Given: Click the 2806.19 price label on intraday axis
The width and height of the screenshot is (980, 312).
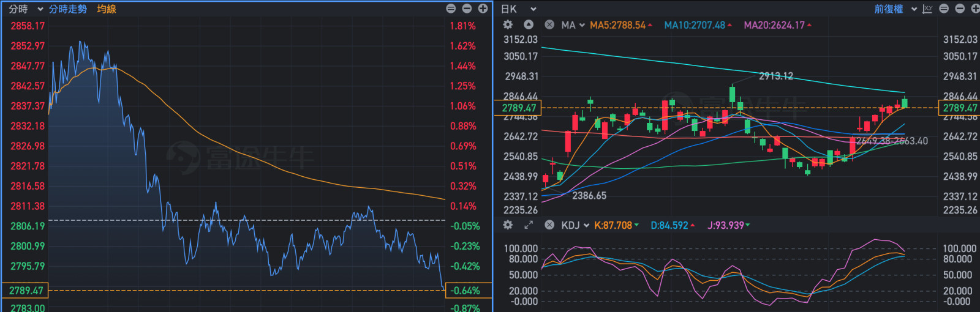Looking at the screenshot, I should 28,226.
